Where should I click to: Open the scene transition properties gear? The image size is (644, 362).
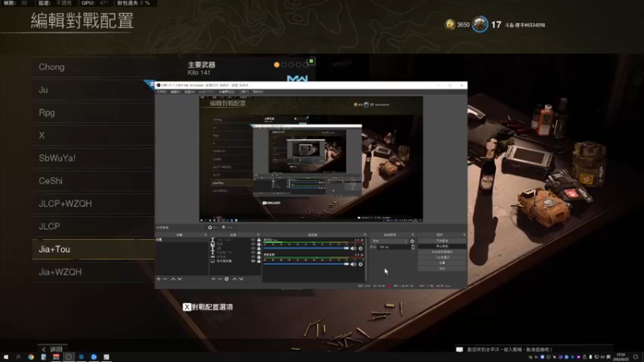pos(412,241)
